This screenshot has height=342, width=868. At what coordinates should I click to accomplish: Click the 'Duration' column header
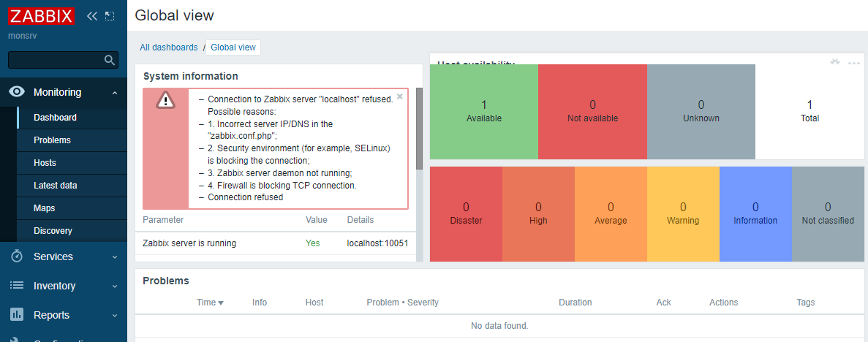pos(575,302)
